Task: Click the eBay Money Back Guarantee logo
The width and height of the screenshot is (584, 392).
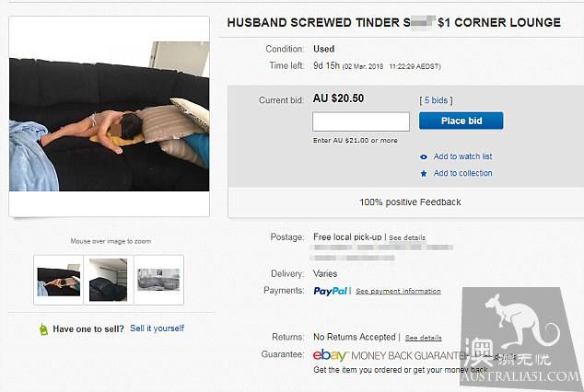Action: (390, 355)
